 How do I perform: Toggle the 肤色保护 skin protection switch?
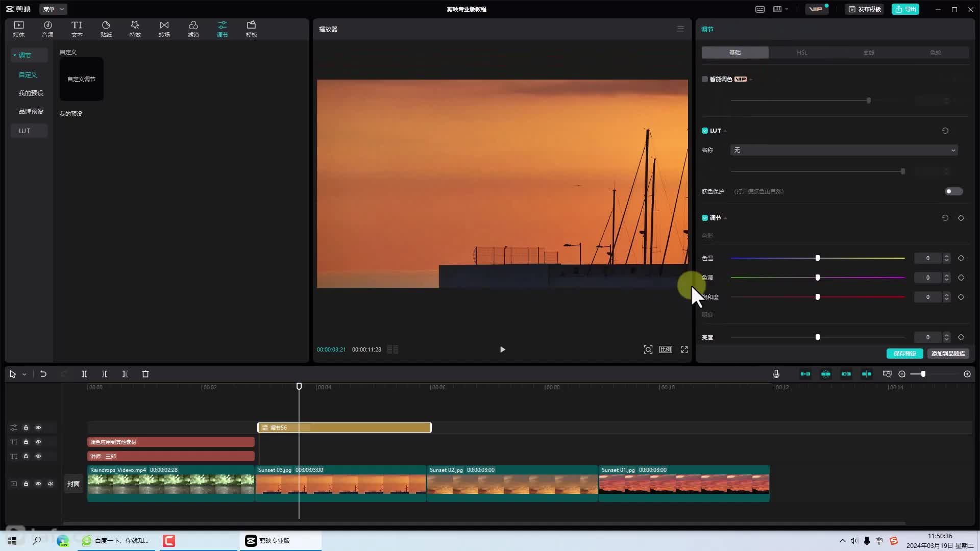[x=953, y=191]
